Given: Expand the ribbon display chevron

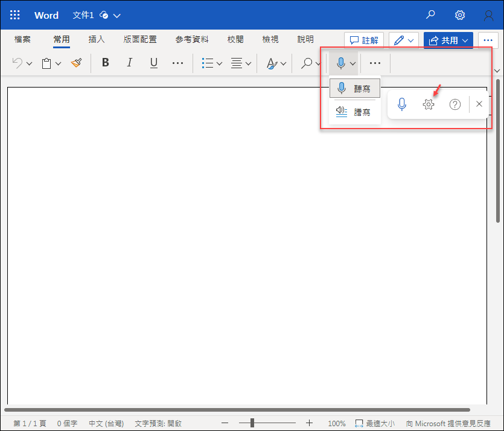Looking at the screenshot, I should (x=497, y=71).
